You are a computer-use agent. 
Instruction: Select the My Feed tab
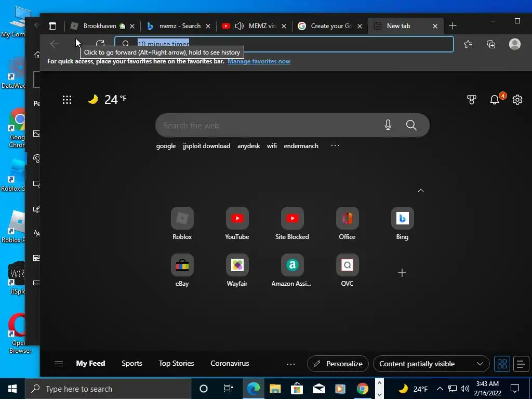pyautogui.click(x=90, y=363)
